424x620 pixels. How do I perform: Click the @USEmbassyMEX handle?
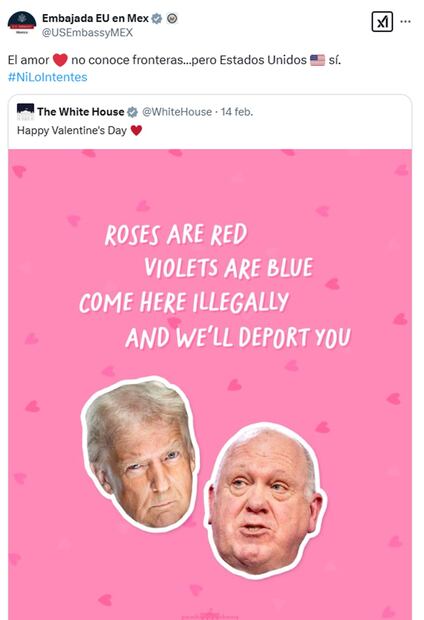point(87,32)
